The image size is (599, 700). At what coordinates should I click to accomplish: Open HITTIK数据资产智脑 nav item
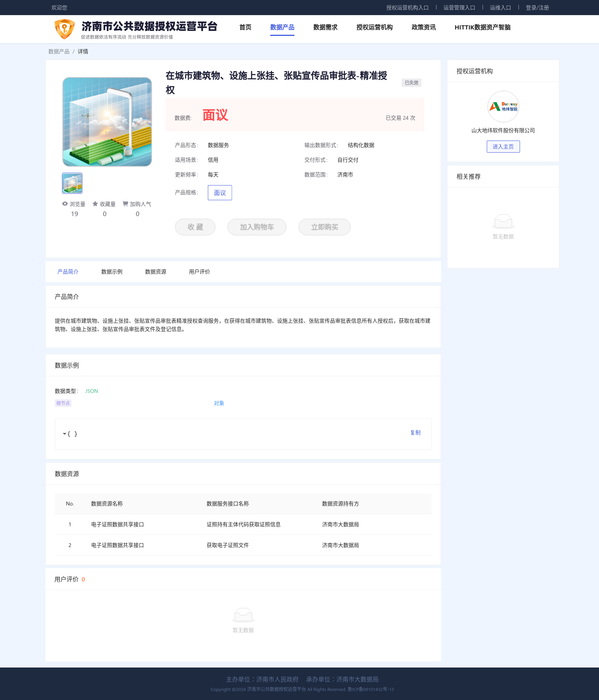483,27
